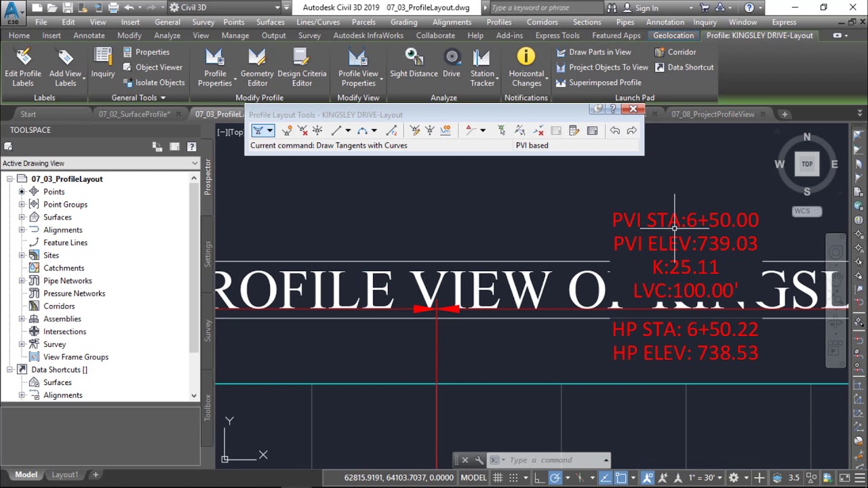The width and height of the screenshot is (868, 488).
Task: Switch to the Annotate ribbon tab
Action: (x=89, y=35)
